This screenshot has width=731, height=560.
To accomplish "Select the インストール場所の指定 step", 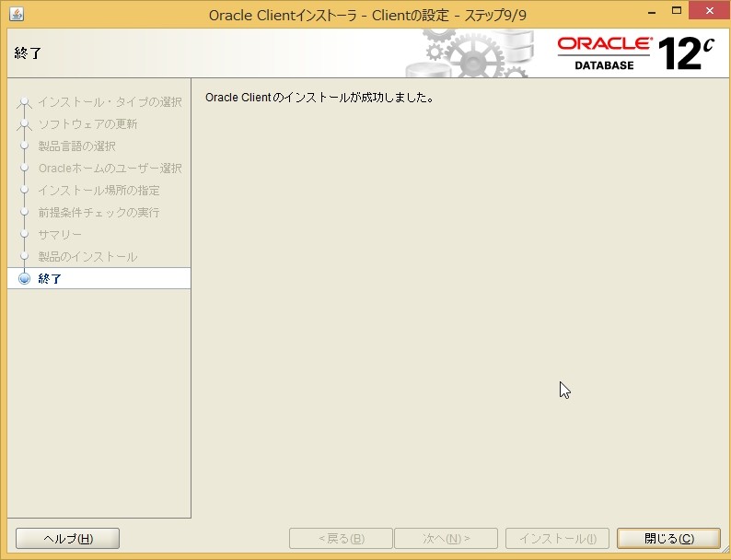I will (x=99, y=191).
